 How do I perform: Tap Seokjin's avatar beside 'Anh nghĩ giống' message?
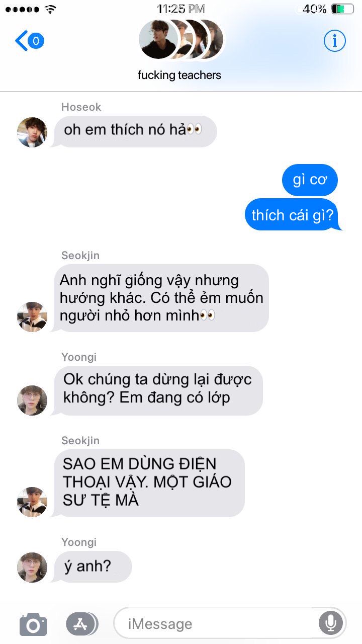point(32,317)
